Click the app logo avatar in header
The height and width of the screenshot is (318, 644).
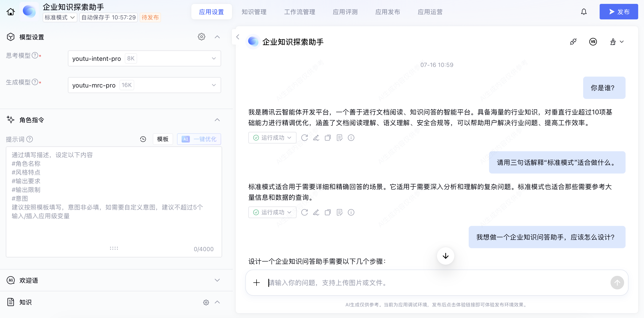tap(29, 11)
